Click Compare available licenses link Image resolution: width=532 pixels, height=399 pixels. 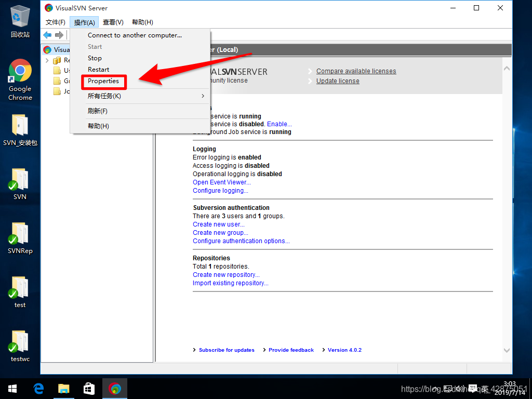pos(356,71)
